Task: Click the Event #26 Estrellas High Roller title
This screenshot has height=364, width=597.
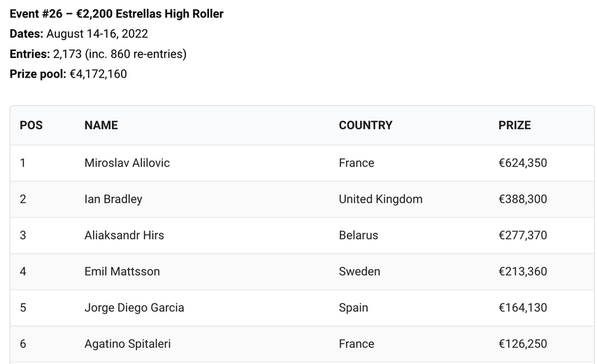Action: click(x=117, y=14)
